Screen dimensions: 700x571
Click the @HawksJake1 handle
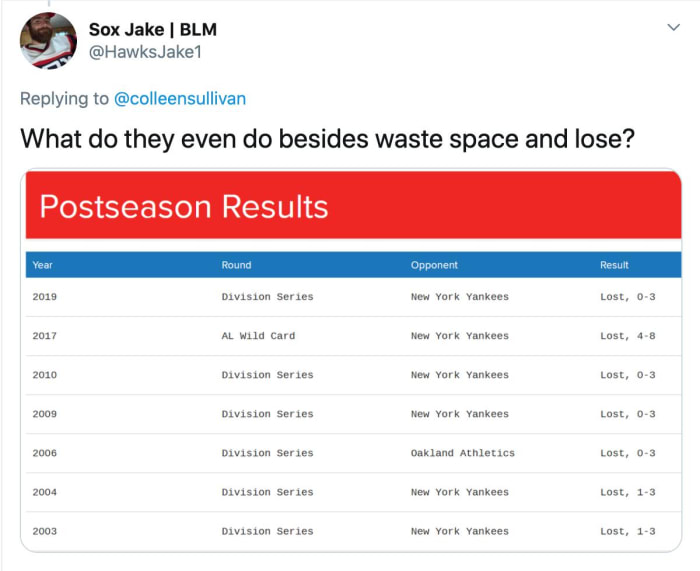[x=145, y=51]
